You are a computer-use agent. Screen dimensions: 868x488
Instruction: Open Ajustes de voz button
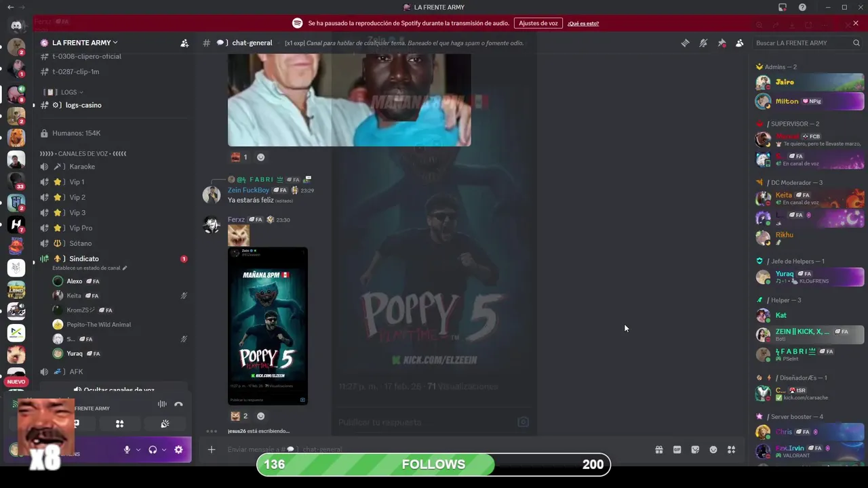click(x=538, y=23)
